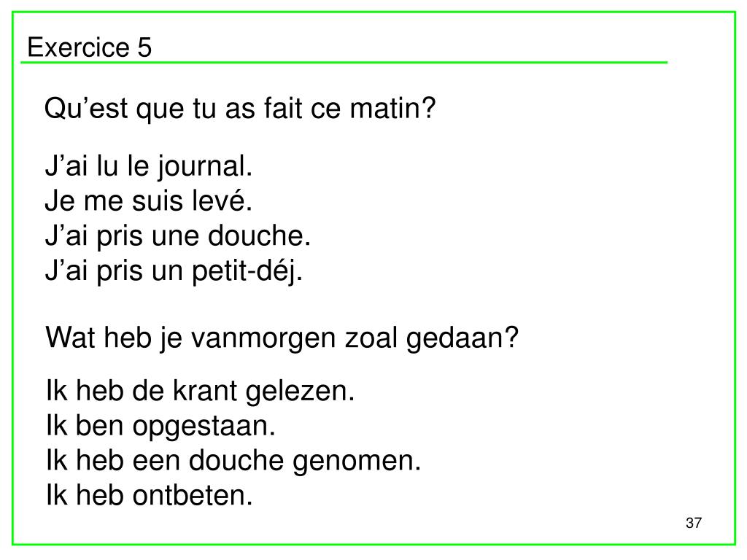Select the sentence 'J'ai lu le journal.'
The height and width of the screenshot is (560, 747).
[x=149, y=168]
